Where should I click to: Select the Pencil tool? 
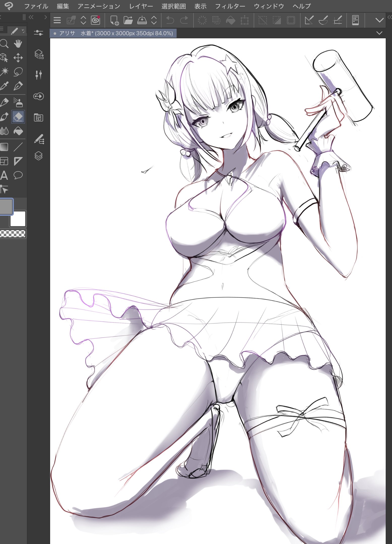(4, 102)
